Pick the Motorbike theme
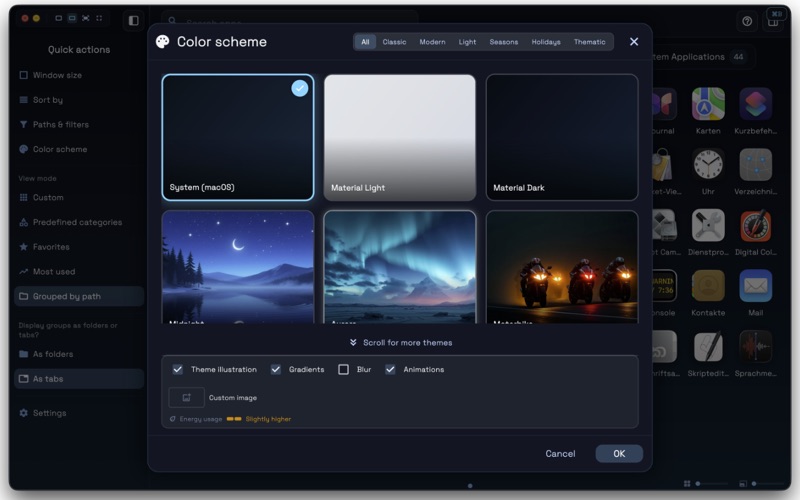 pyautogui.click(x=562, y=267)
